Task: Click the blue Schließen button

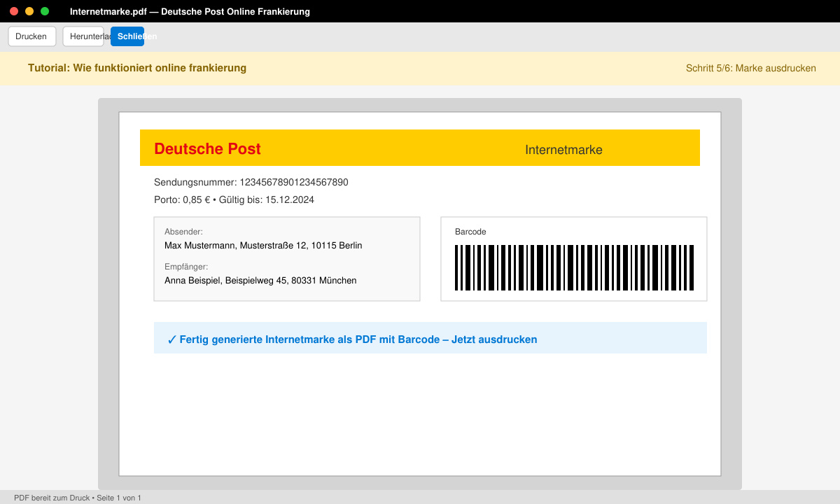Action: pyautogui.click(x=127, y=36)
